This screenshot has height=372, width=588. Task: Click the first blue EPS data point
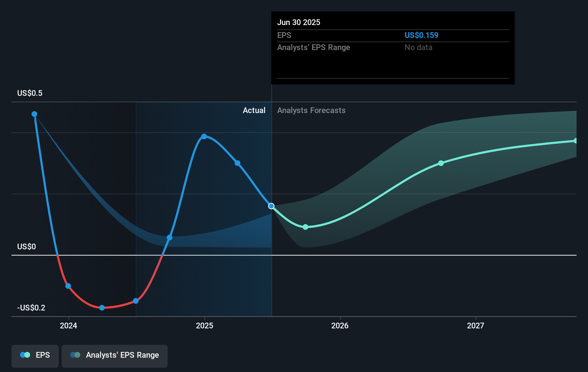(x=34, y=114)
